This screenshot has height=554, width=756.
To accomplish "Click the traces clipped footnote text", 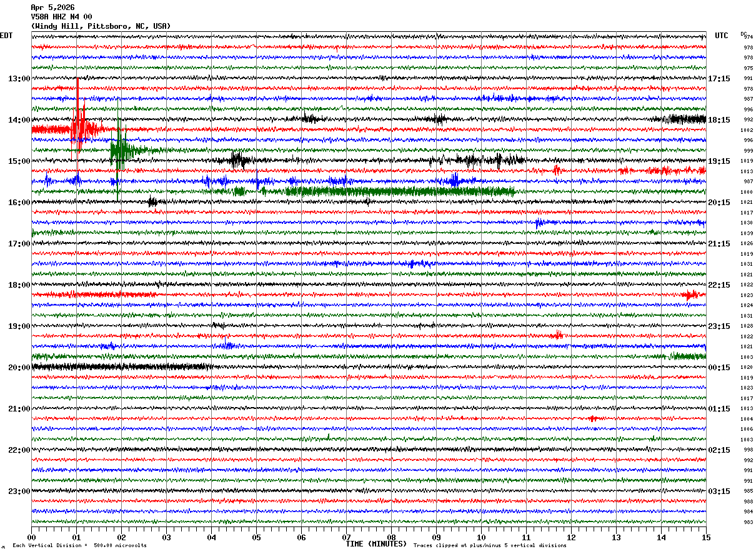I will click(490, 545).
